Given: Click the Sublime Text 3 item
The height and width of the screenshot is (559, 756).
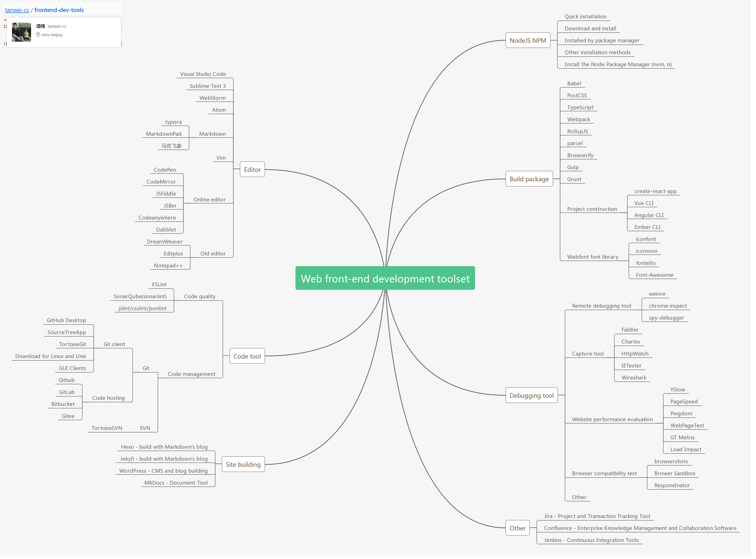Looking at the screenshot, I should [x=209, y=87].
